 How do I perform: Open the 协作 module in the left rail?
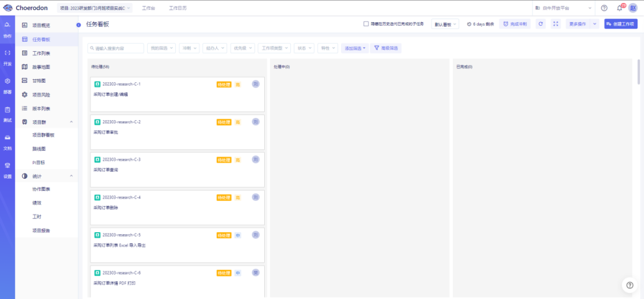pyautogui.click(x=7, y=30)
